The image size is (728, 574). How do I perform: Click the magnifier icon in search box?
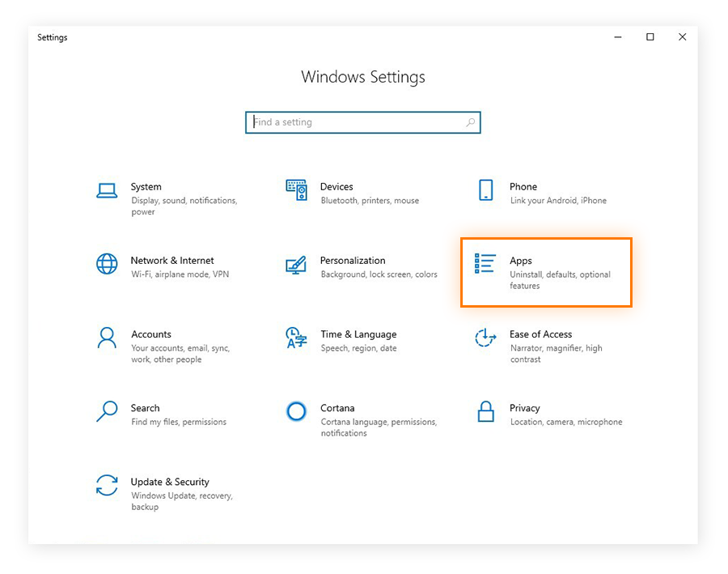point(470,122)
